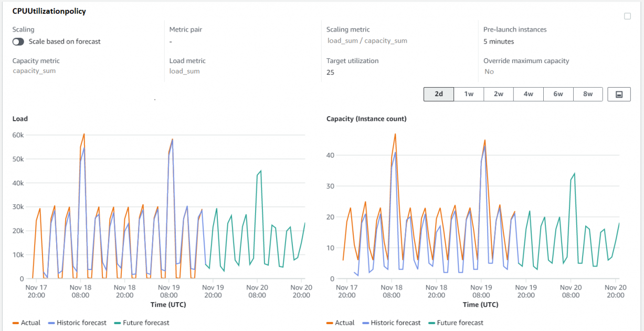644x331 pixels.
Task: Enable the Scale based on forecast toggle
Action: click(x=18, y=42)
